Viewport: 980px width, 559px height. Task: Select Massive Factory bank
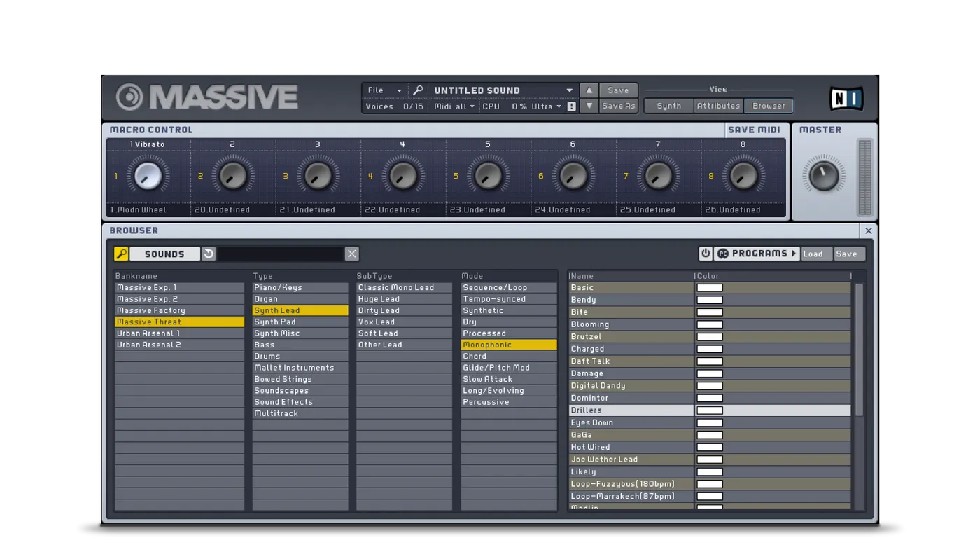pyautogui.click(x=180, y=310)
